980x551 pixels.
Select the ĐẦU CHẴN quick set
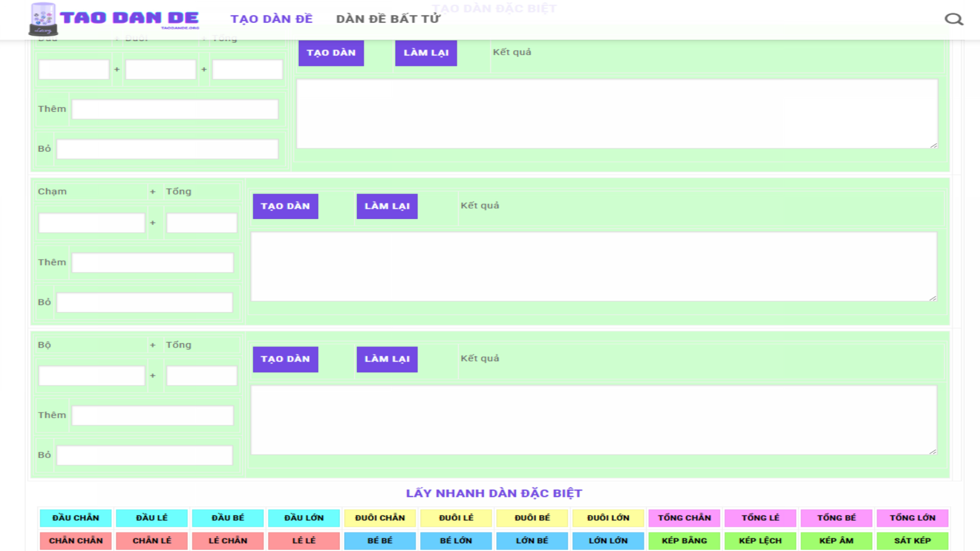pos(76,518)
